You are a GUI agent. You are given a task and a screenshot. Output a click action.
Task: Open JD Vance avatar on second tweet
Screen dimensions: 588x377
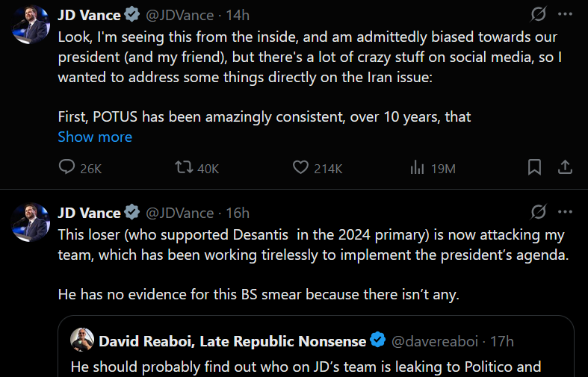click(31, 222)
